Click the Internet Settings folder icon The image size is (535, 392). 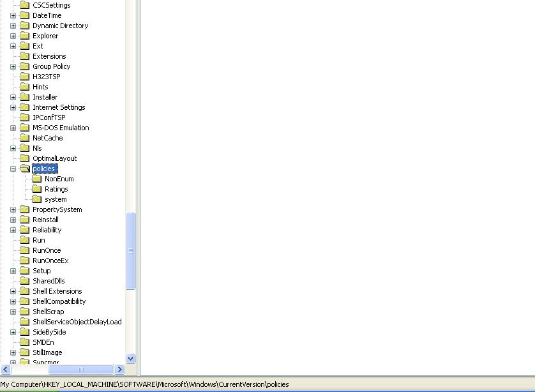[x=24, y=107]
